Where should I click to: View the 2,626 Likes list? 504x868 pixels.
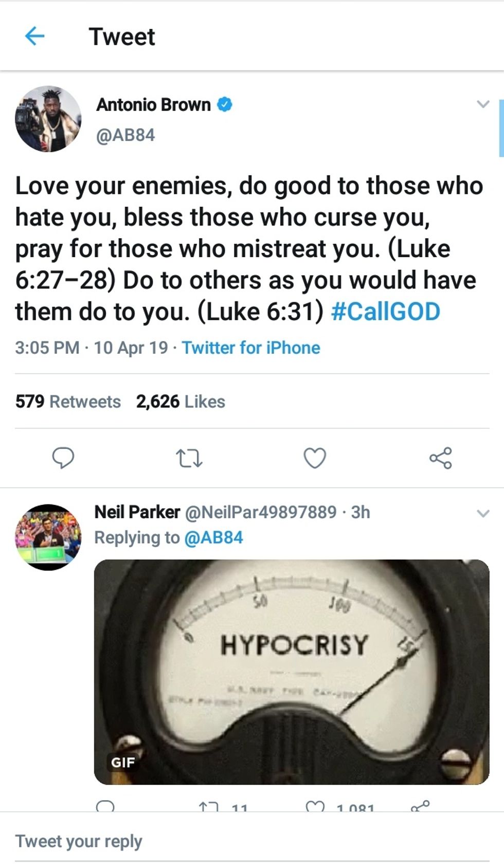(x=181, y=402)
